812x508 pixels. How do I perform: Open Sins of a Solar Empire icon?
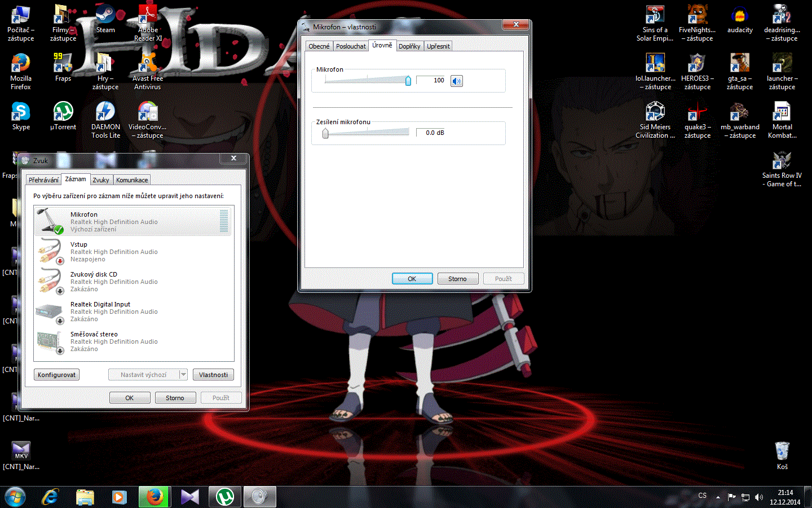655,23
